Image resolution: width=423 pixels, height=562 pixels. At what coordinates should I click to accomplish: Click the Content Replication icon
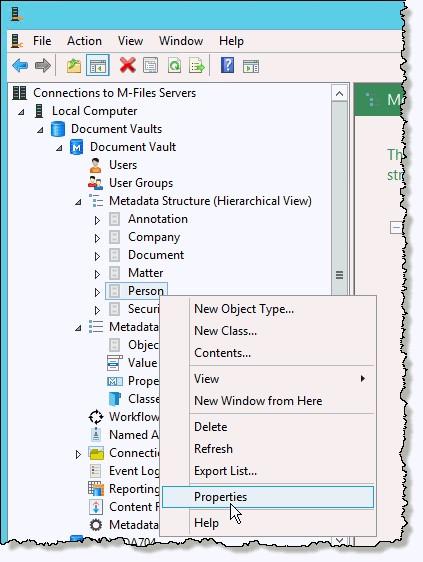[96, 507]
